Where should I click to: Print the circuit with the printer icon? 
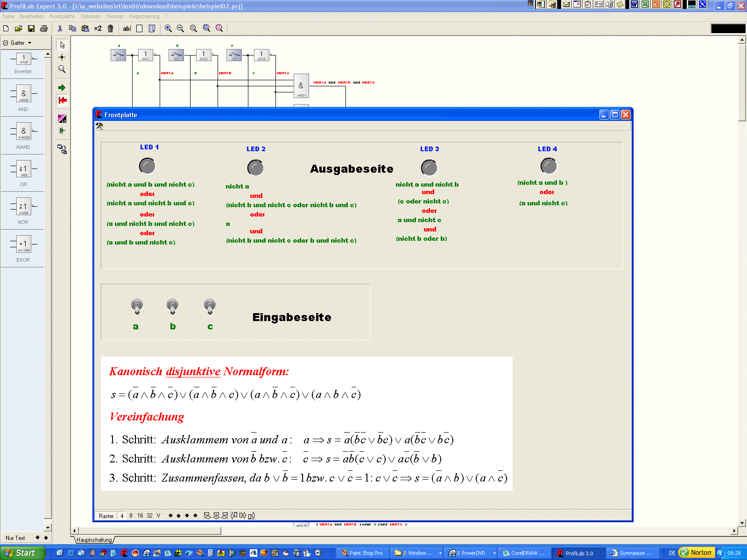point(44,28)
